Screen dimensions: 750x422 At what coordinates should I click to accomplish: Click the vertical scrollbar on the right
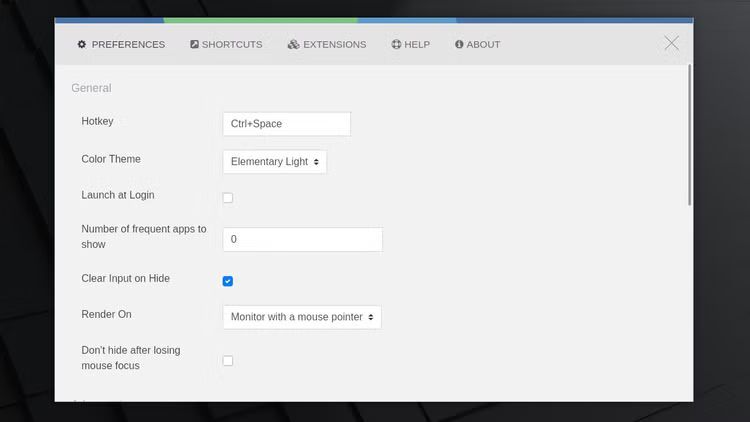[689, 135]
